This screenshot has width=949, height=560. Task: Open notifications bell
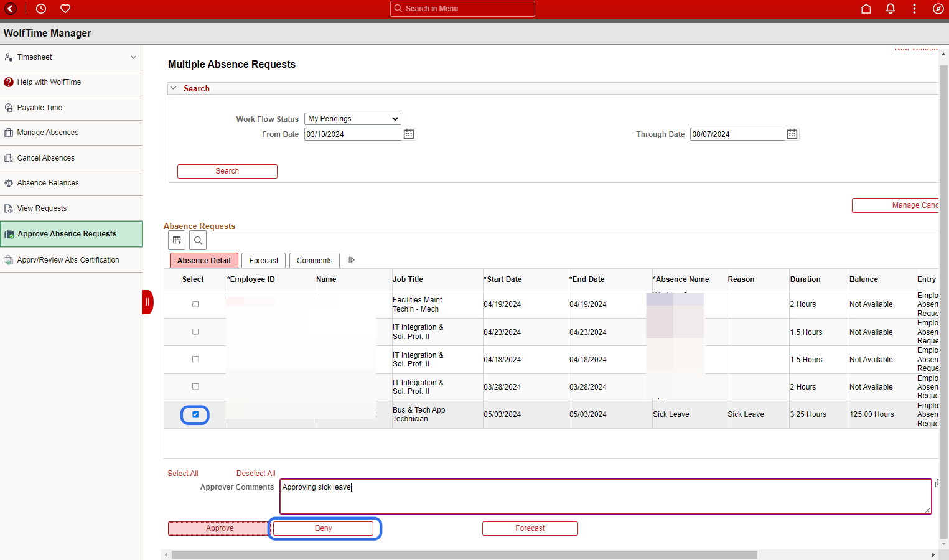click(891, 9)
